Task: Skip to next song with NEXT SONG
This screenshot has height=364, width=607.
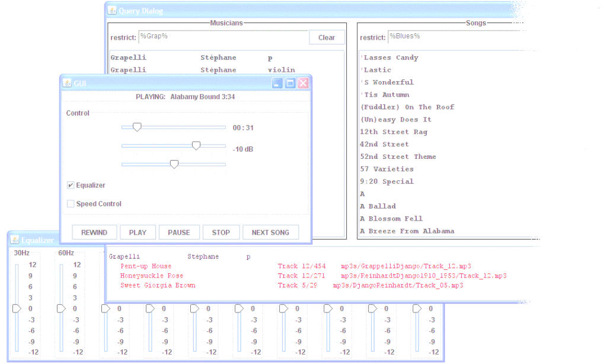Action: coord(270,232)
